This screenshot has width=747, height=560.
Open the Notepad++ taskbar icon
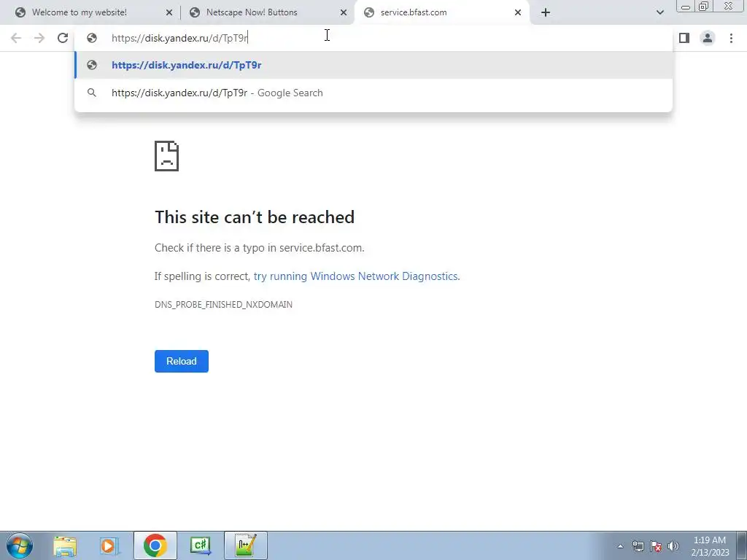click(245, 545)
